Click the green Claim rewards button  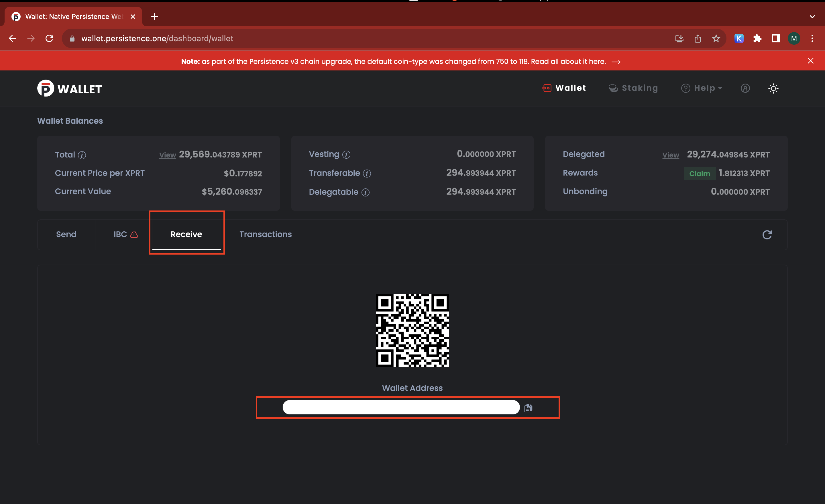click(x=700, y=173)
